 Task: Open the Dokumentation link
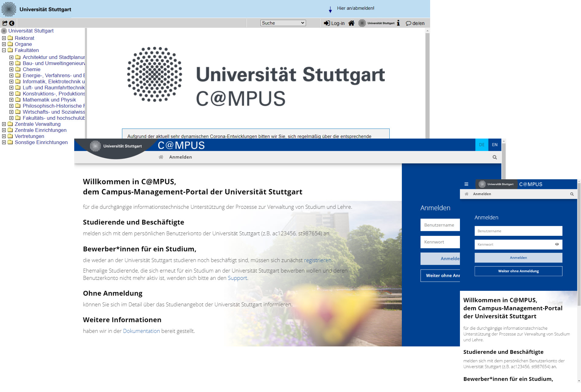click(141, 331)
